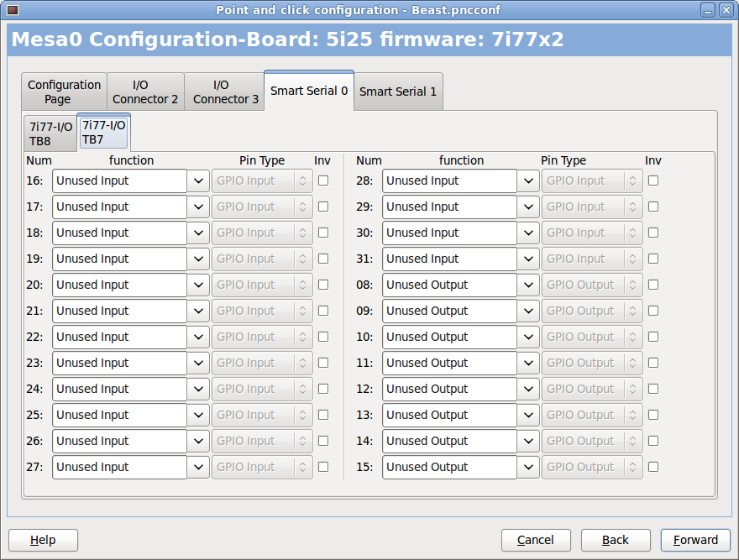Image resolution: width=739 pixels, height=560 pixels.
Task: Click Pin Type stepper for pin 28
Action: (x=632, y=181)
